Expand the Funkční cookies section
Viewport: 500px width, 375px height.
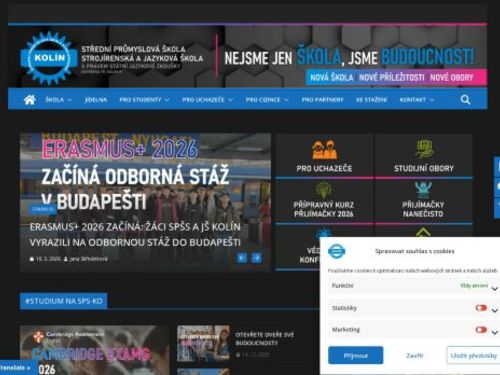tap(495, 288)
